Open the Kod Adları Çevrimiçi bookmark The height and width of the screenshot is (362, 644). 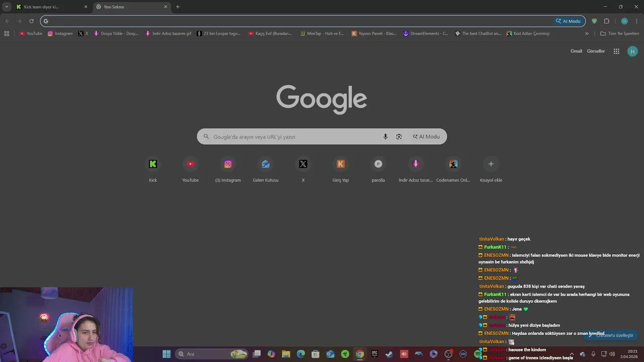[x=528, y=34]
